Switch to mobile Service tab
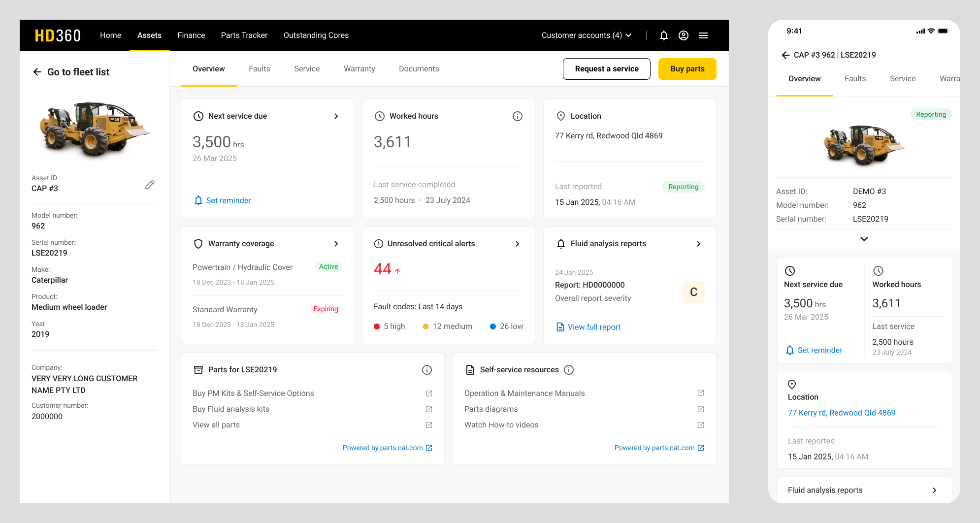 coord(903,79)
